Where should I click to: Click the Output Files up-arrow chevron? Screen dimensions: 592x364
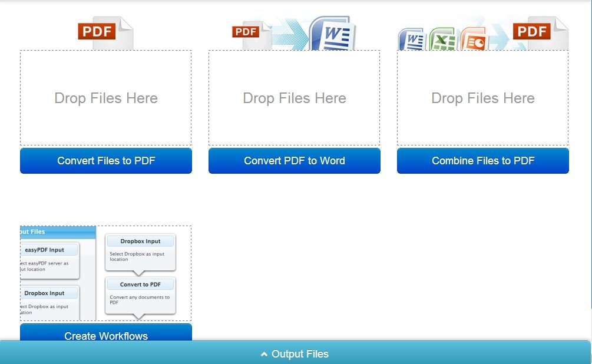pos(264,354)
